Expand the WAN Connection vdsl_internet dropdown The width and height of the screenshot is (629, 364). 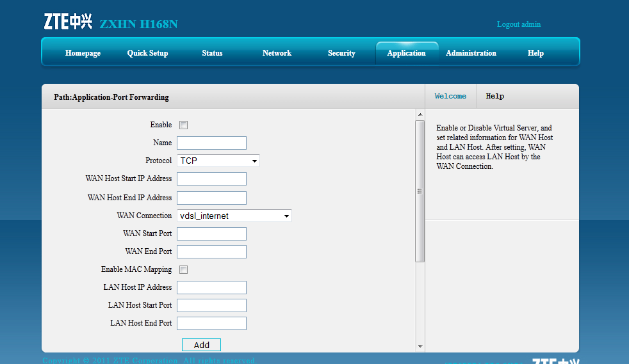[234, 216]
